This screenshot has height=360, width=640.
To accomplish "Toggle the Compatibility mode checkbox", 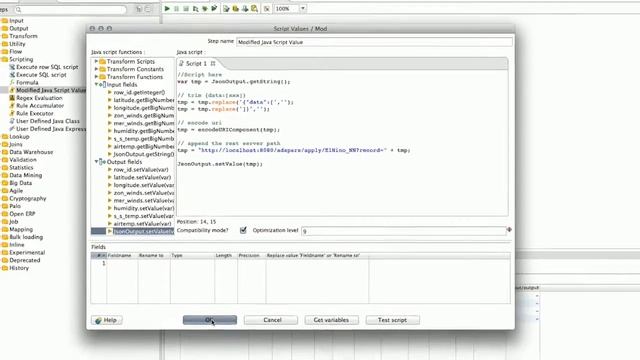I will [x=243, y=230].
